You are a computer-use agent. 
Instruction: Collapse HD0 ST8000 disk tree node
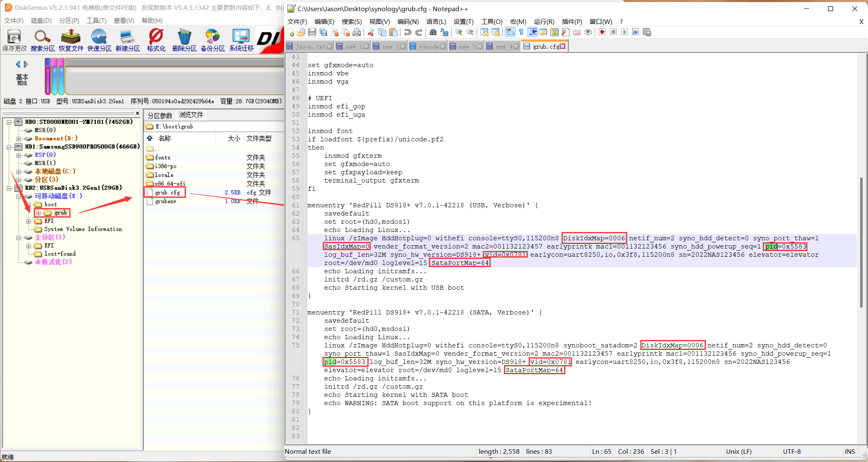click(x=9, y=122)
